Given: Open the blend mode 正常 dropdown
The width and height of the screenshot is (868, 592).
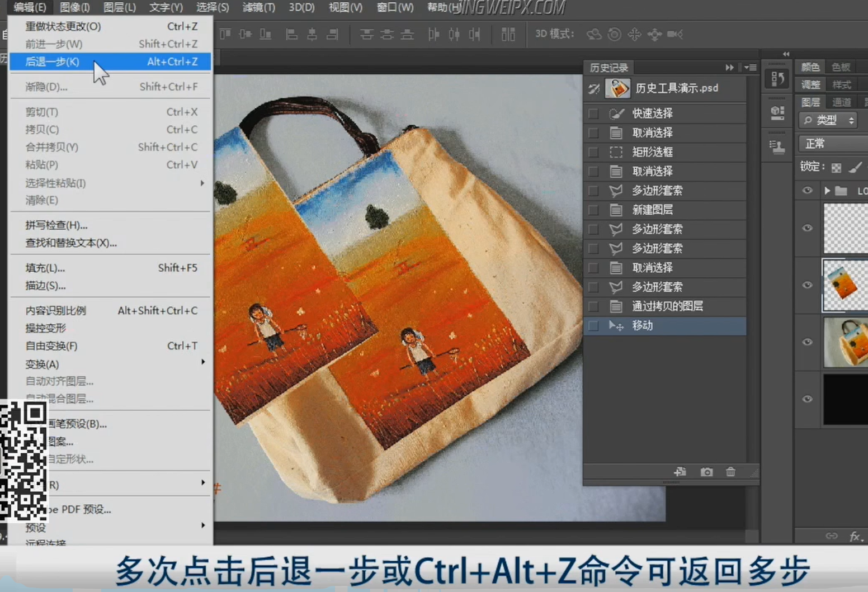Looking at the screenshot, I should [833, 144].
